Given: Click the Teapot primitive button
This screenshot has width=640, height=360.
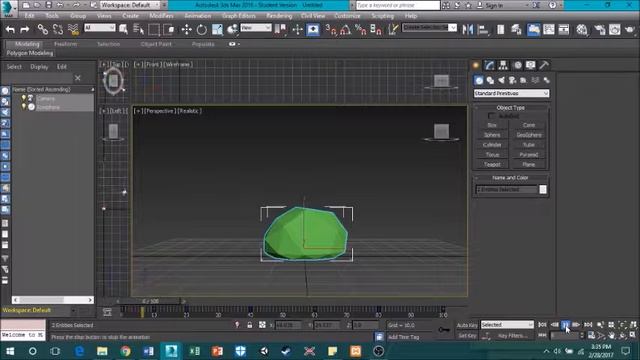Looking at the screenshot, I should pyautogui.click(x=492, y=164).
